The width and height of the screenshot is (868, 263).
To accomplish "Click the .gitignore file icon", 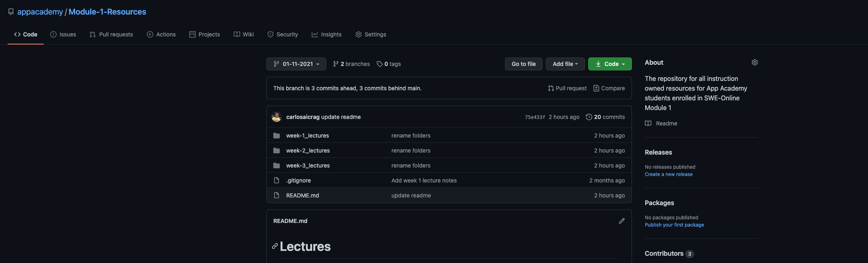I will [277, 180].
